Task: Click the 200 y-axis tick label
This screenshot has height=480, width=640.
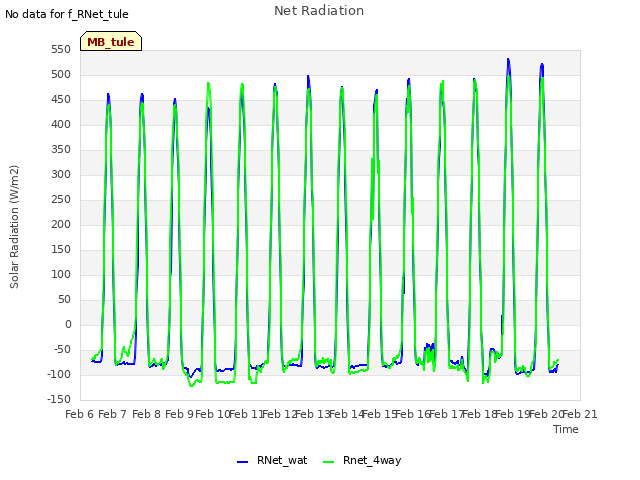Action: [61, 224]
